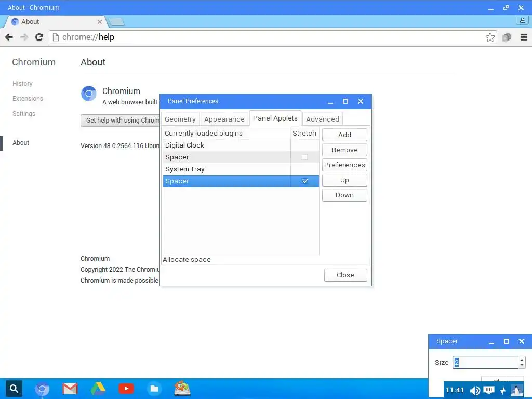Open the Chromium hamburger menu

pos(524,37)
